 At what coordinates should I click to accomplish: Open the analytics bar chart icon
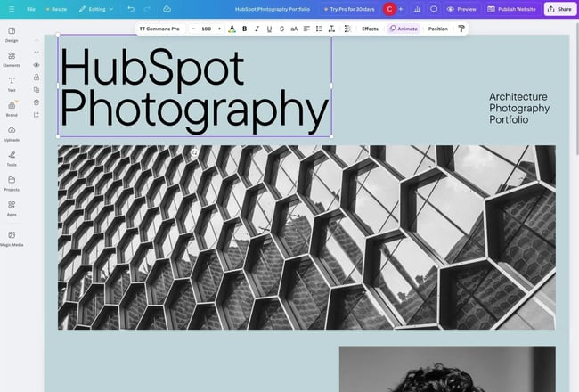[x=417, y=9]
